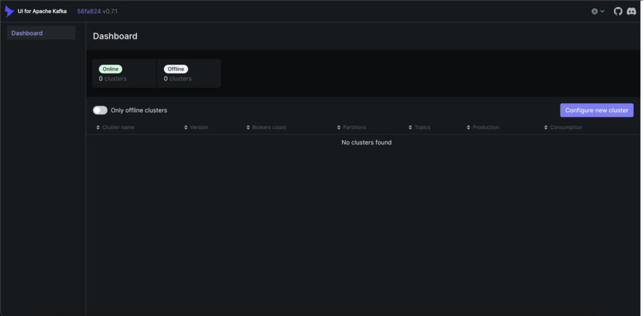Select Dashboard in the sidebar
Image resolution: width=644 pixels, height=316 pixels.
[27, 33]
